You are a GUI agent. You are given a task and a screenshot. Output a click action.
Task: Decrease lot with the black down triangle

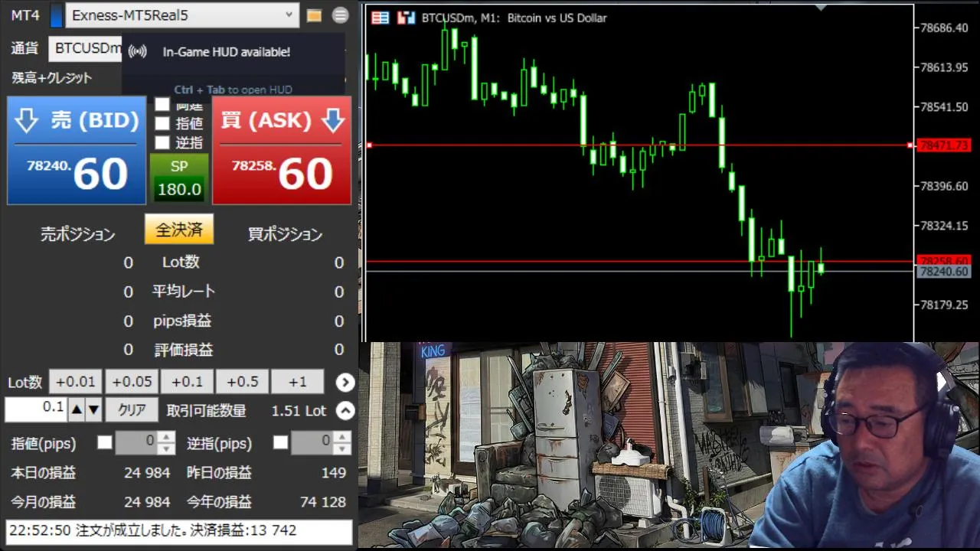tap(93, 410)
